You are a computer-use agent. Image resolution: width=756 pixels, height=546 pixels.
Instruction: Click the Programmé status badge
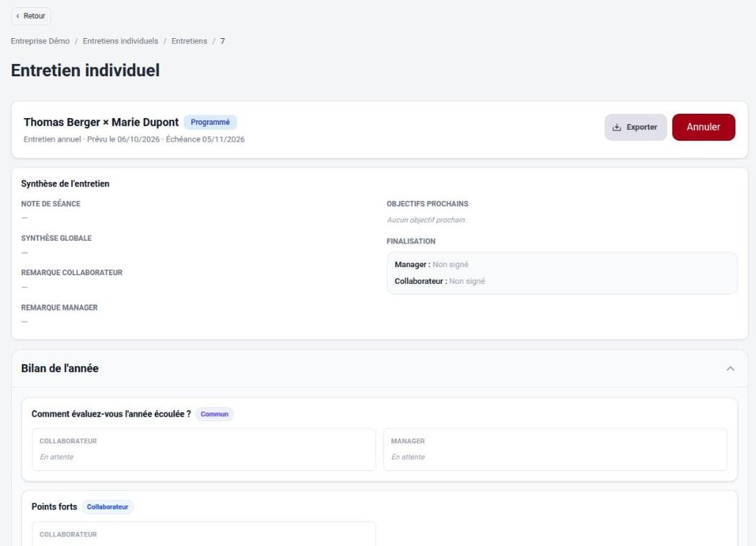tap(210, 123)
